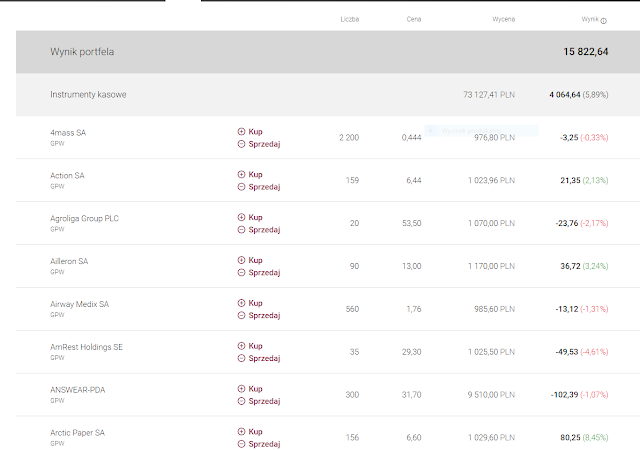The height and width of the screenshot is (450, 640).
Task: Open Airway Medix SA instrument name
Action: pos(79,304)
